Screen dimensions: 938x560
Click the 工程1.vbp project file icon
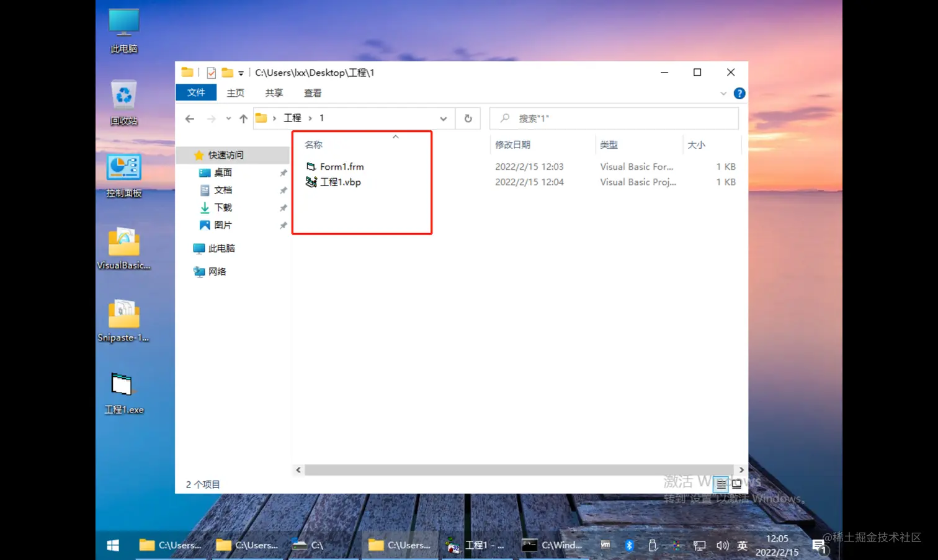pos(311,182)
